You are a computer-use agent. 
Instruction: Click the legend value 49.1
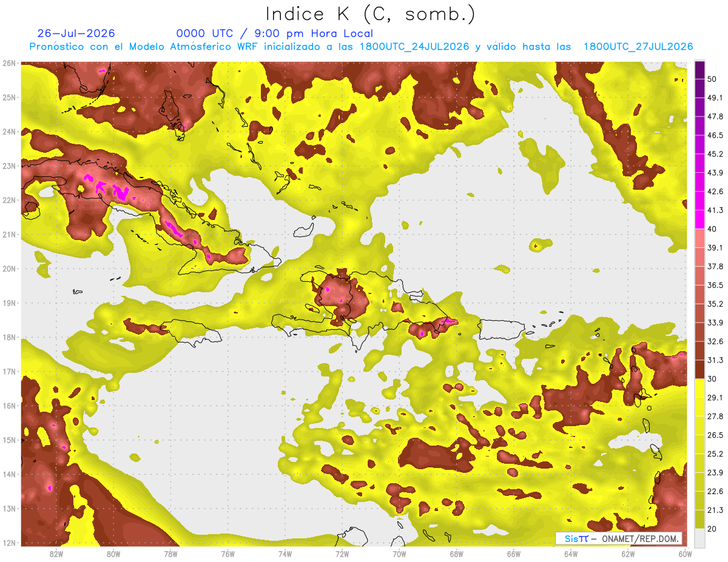[715, 98]
